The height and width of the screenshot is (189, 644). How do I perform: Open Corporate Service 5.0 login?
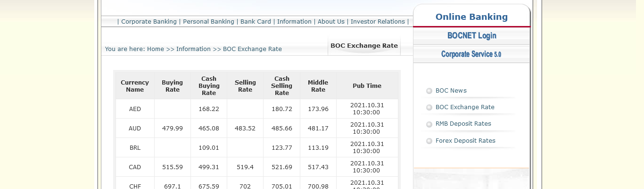[x=471, y=54]
